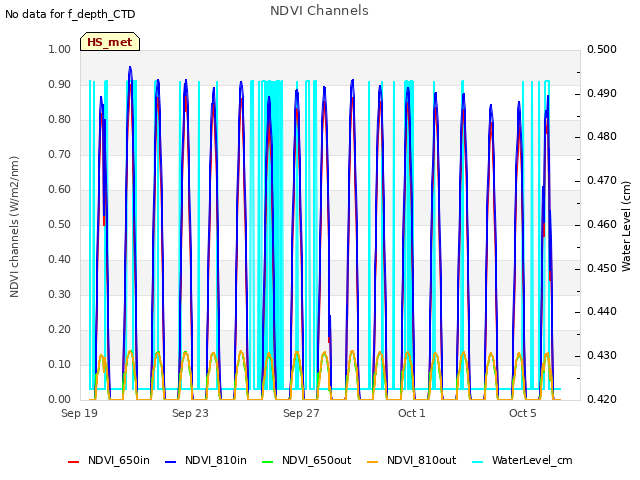Click the 0.10 left axis value

60,364
